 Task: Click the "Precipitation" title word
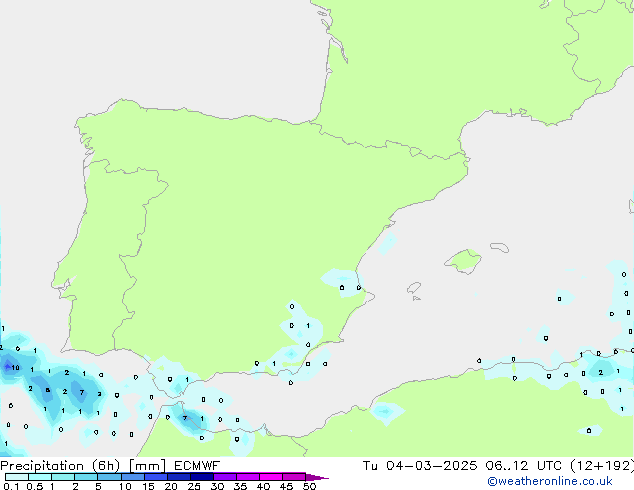(x=42, y=466)
